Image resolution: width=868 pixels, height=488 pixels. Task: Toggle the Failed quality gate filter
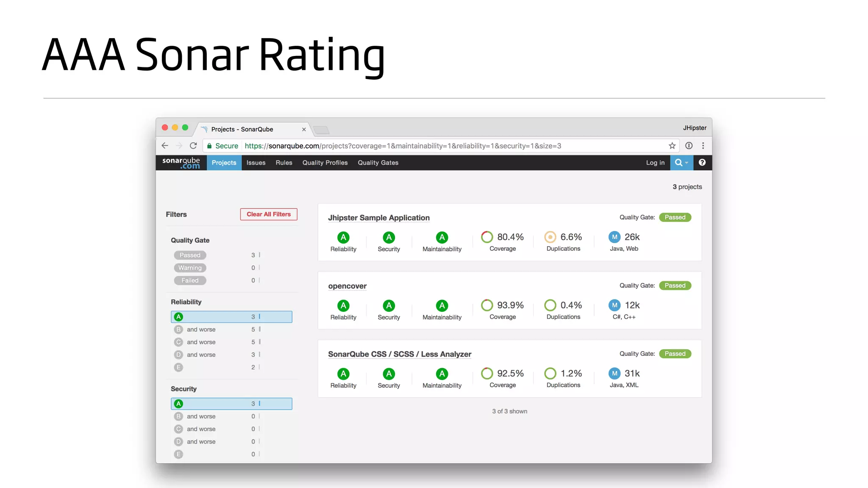point(190,281)
